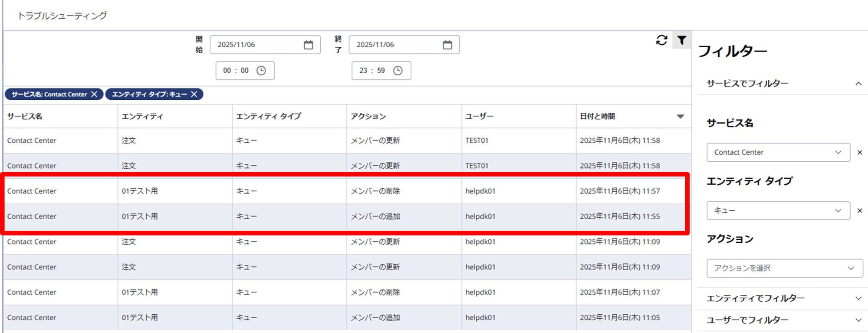Click the end time clock icon
This screenshot has width=868, height=333.
(x=398, y=71)
